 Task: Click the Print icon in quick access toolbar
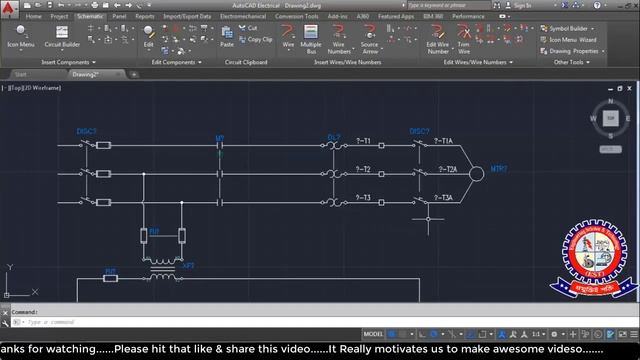coord(95,5)
